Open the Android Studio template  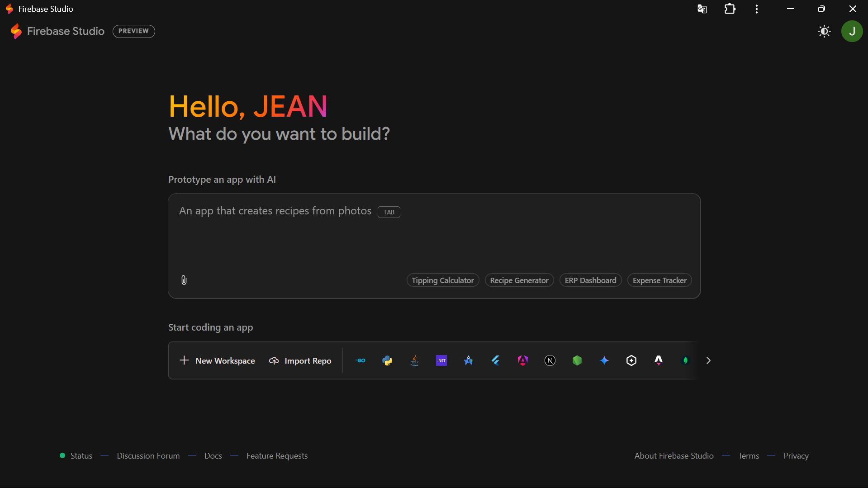point(469,360)
